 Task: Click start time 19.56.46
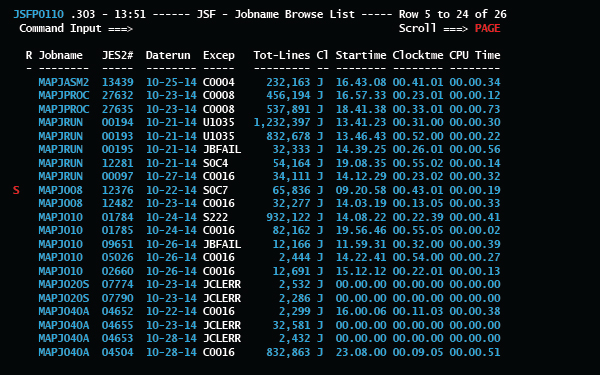(x=361, y=230)
